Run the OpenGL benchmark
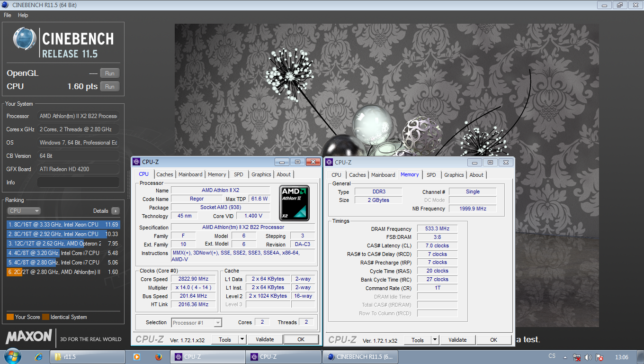The image size is (644, 364). click(x=110, y=73)
